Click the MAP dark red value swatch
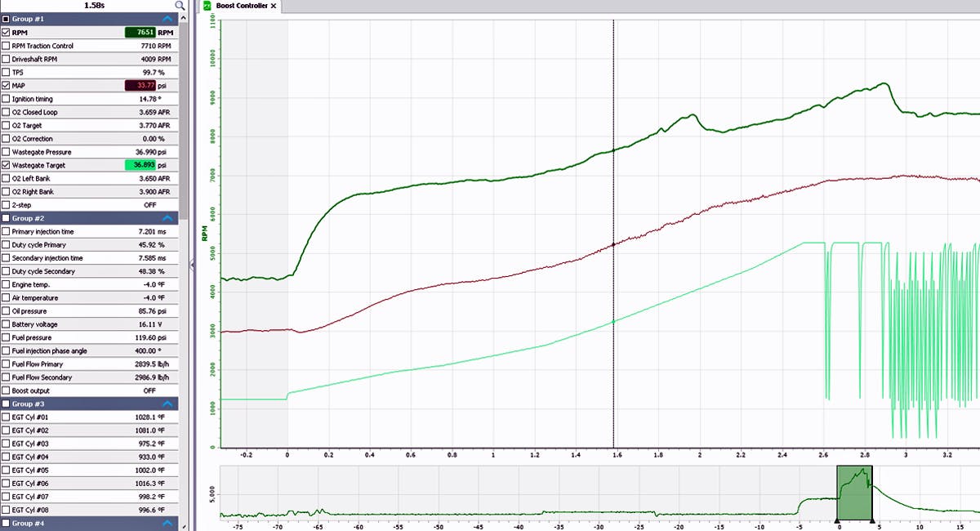Image resolution: width=980 pixels, height=531 pixels. pyautogui.click(x=140, y=86)
